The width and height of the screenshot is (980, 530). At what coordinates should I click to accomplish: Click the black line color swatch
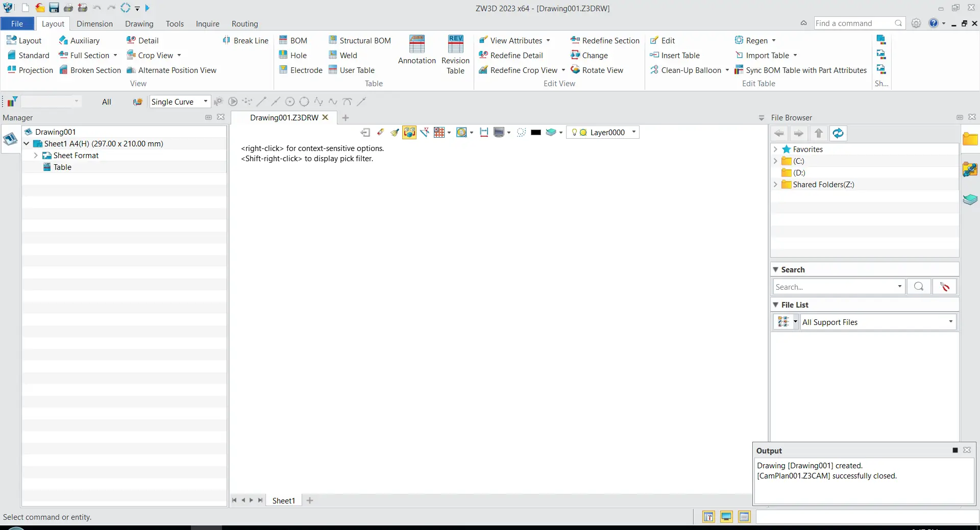[535, 132]
